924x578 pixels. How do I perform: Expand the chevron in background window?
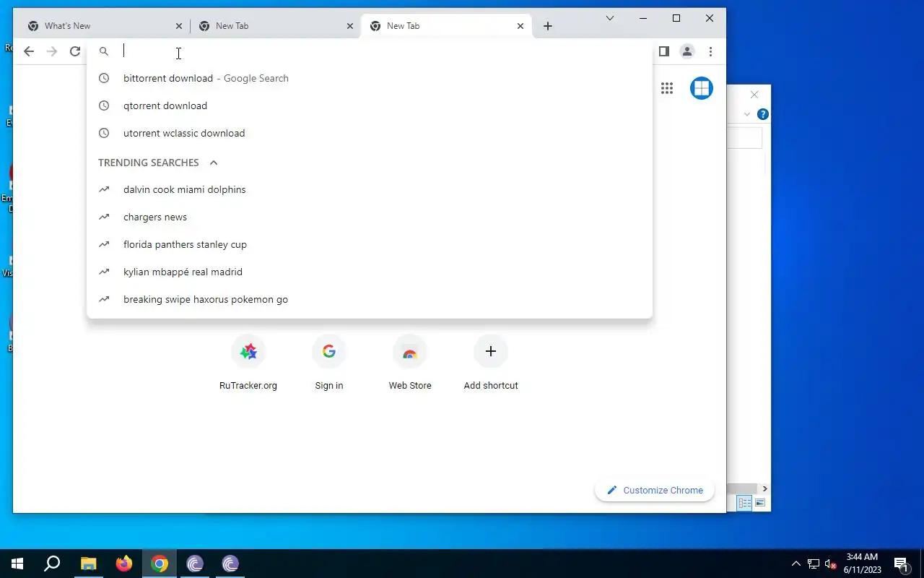(x=747, y=114)
